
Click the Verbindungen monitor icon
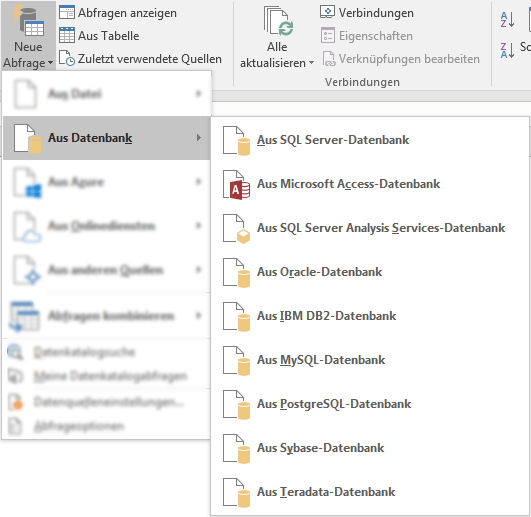point(327,12)
